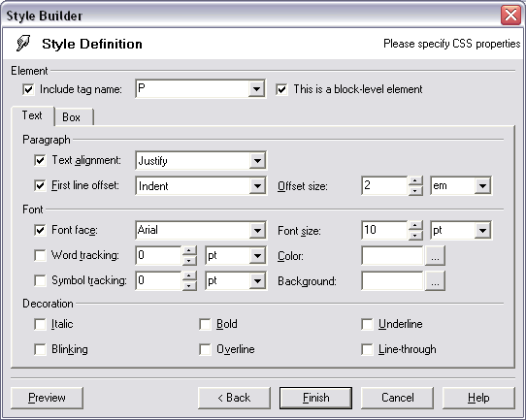Click the Color swatch field
This screenshot has width=526, height=420.
pos(392,256)
